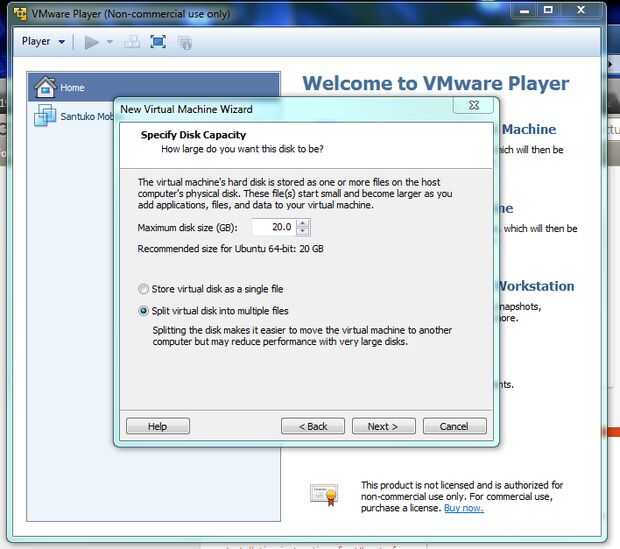Go back with the < Back button

click(x=313, y=426)
